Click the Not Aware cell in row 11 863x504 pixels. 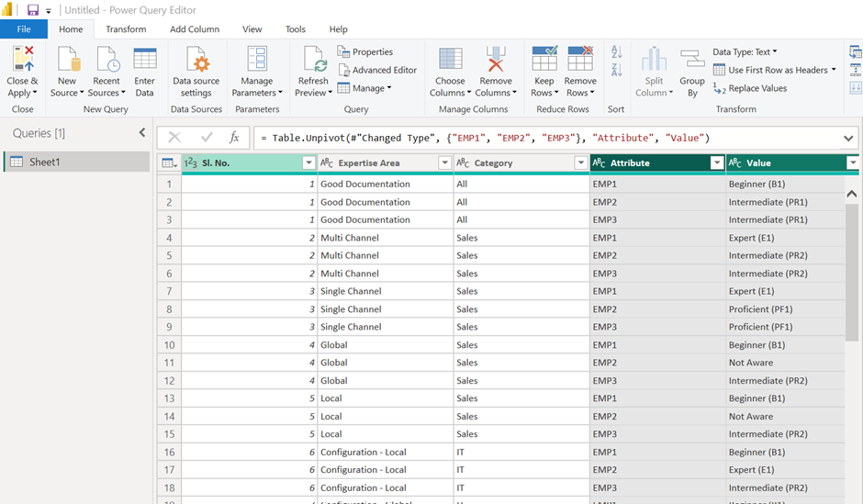[x=785, y=363]
